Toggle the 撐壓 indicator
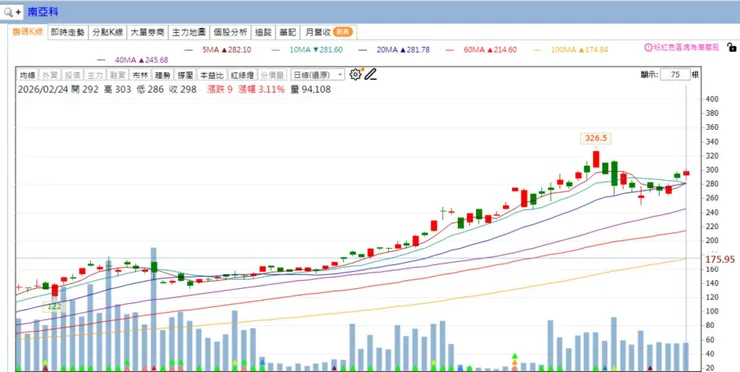740x372 pixels. click(185, 75)
